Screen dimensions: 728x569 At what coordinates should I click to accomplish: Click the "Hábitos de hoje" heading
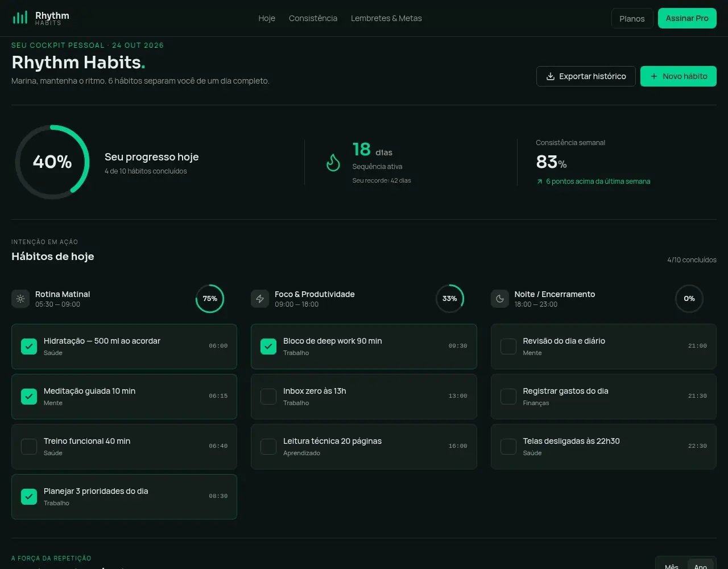53,257
